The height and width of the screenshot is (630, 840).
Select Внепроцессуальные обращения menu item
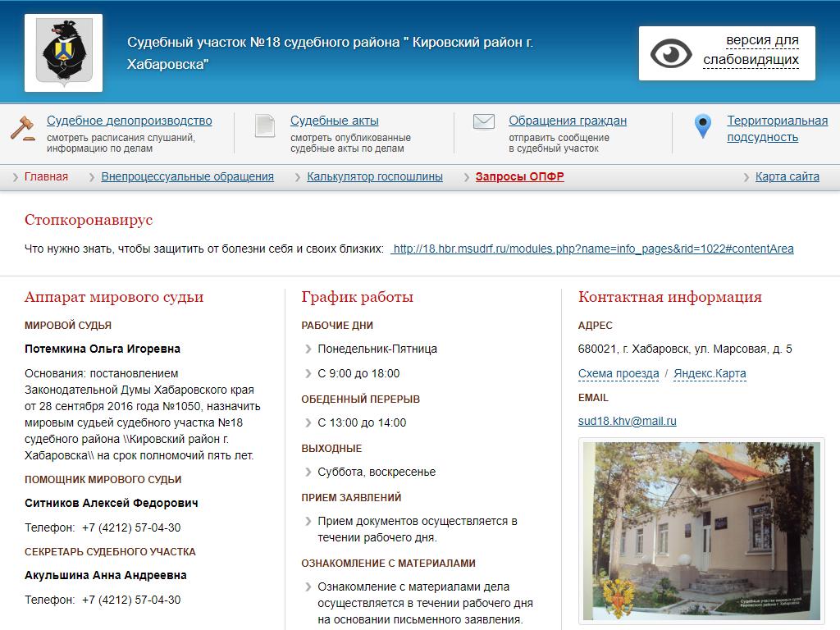coord(187,176)
